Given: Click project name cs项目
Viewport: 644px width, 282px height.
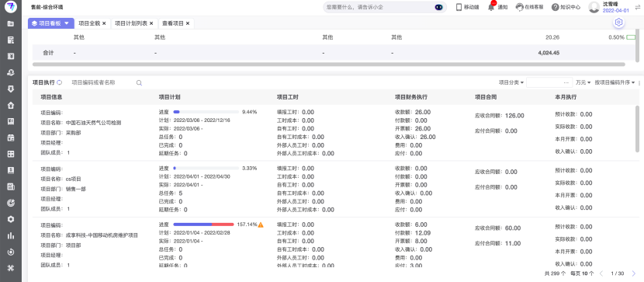Looking at the screenshot, I should click(74, 179).
